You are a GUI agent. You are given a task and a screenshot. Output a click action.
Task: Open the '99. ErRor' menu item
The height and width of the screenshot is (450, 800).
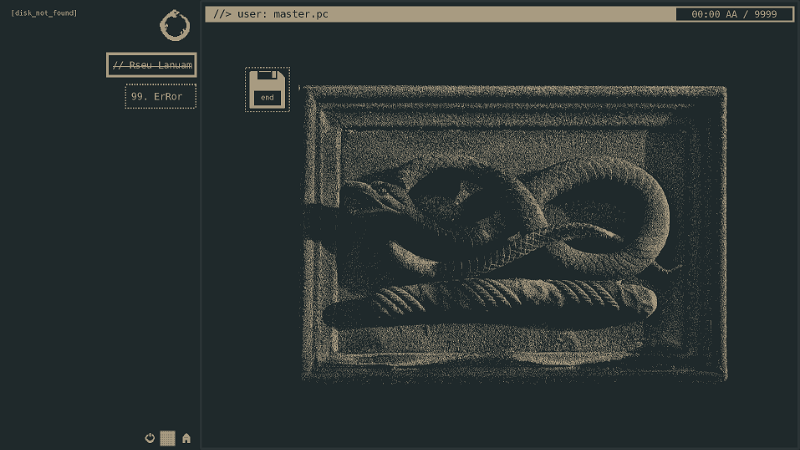tap(160, 96)
